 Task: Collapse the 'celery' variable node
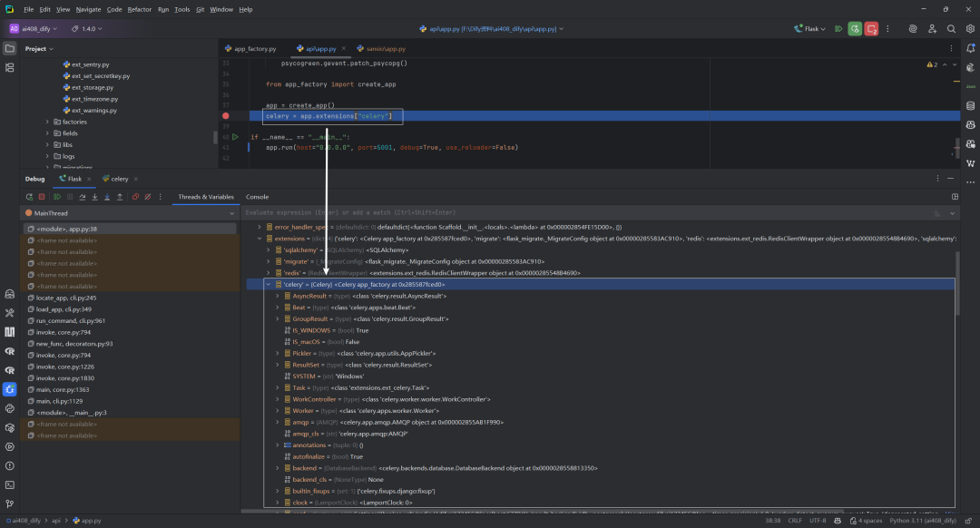coord(269,284)
